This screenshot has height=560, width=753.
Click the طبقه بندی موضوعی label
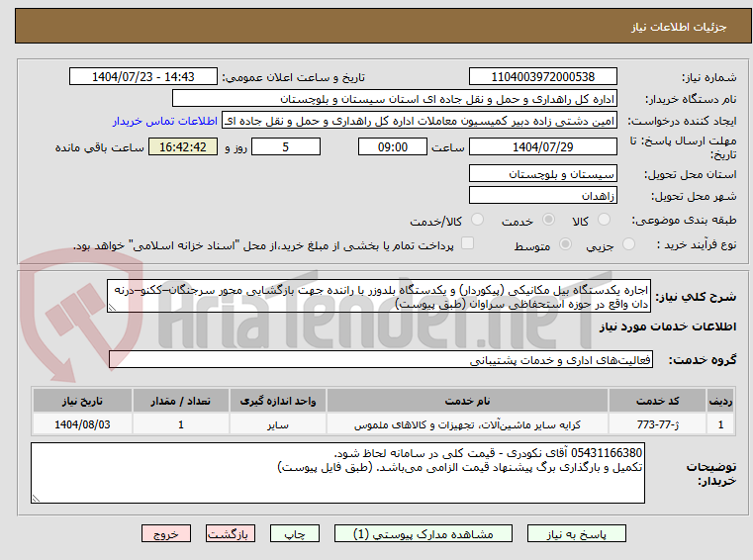coord(685,220)
